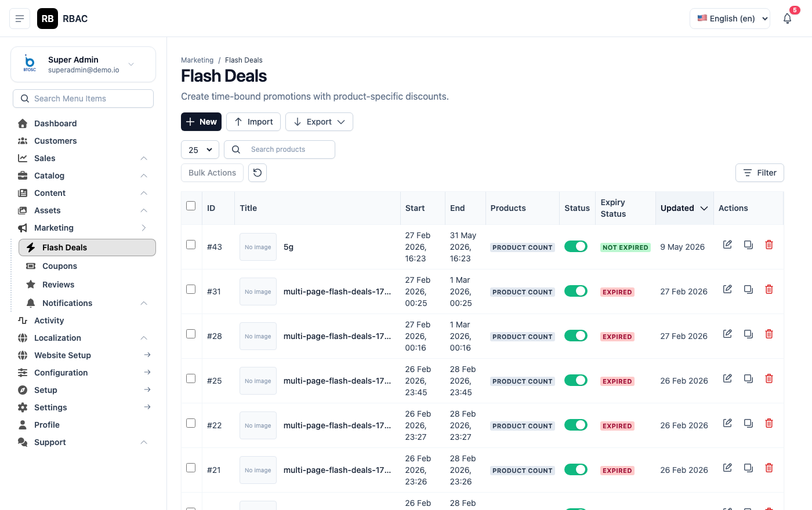812x510 pixels.
Task: Disable status toggle for deal #25
Action: [576, 380]
